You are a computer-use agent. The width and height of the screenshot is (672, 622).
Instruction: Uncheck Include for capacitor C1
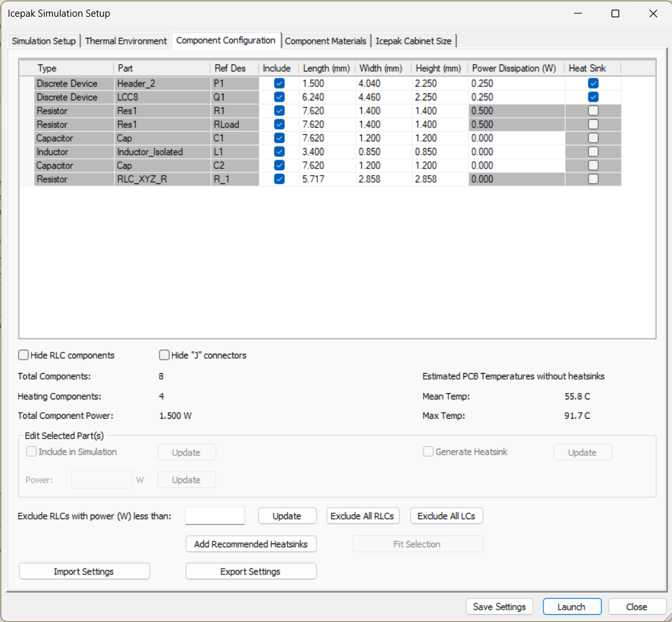(x=279, y=138)
